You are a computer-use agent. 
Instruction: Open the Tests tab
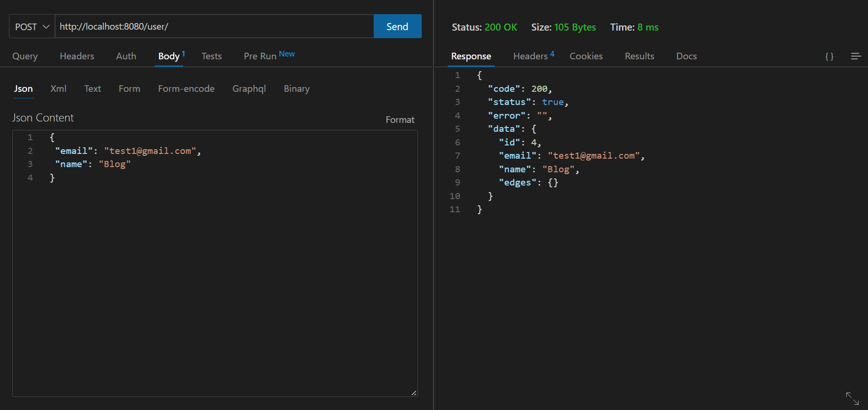(x=212, y=56)
